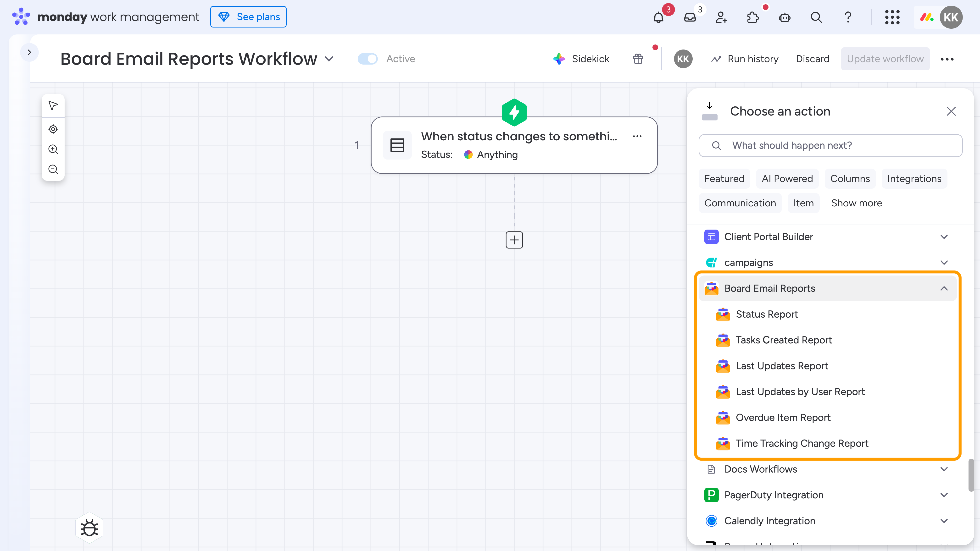Viewport: 980px width, 551px height.
Task: Click the invite members icon
Action: click(x=721, y=17)
